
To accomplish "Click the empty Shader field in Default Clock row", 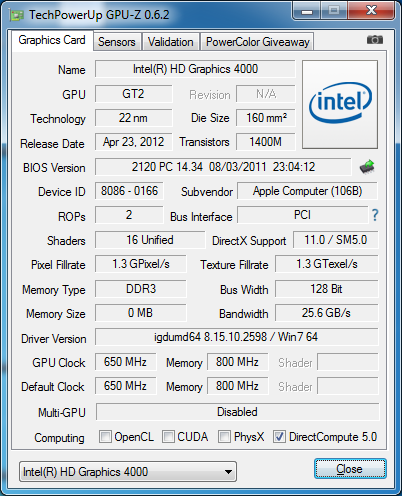I will (x=348, y=386).
